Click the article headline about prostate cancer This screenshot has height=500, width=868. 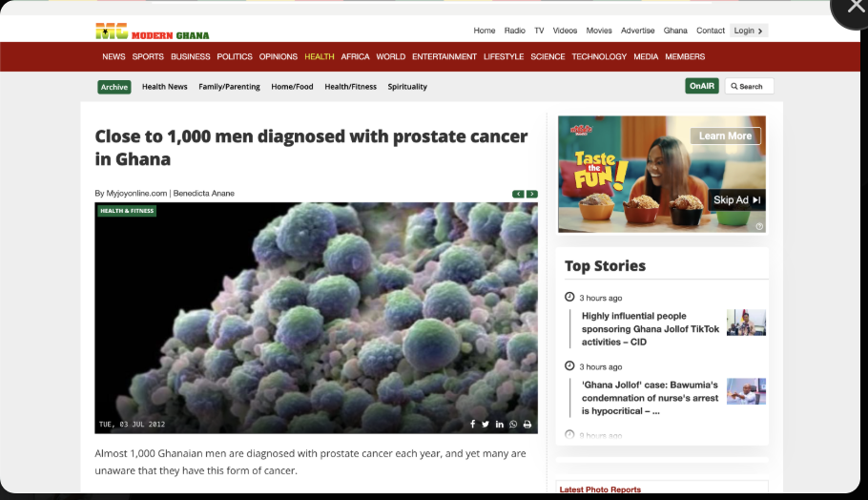click(x=311, y=148)
